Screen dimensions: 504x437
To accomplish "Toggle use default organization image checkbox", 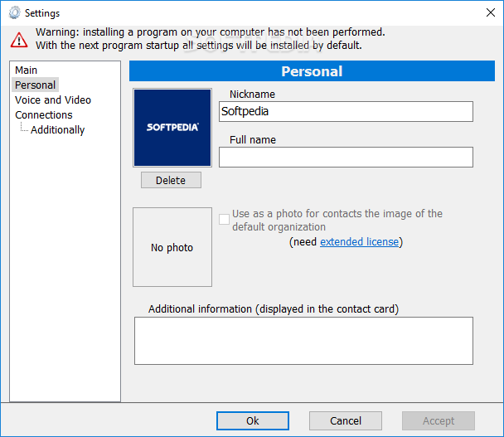I will [x=224, y=219].
